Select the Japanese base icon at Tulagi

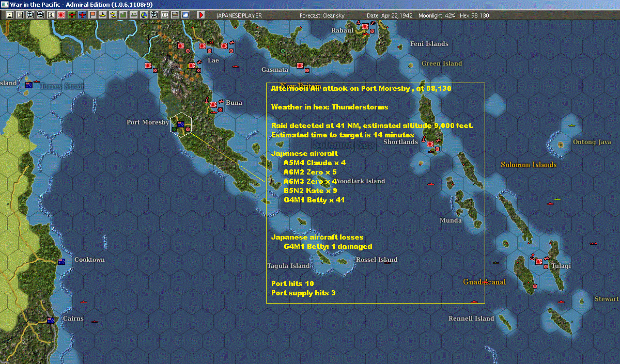539,262
